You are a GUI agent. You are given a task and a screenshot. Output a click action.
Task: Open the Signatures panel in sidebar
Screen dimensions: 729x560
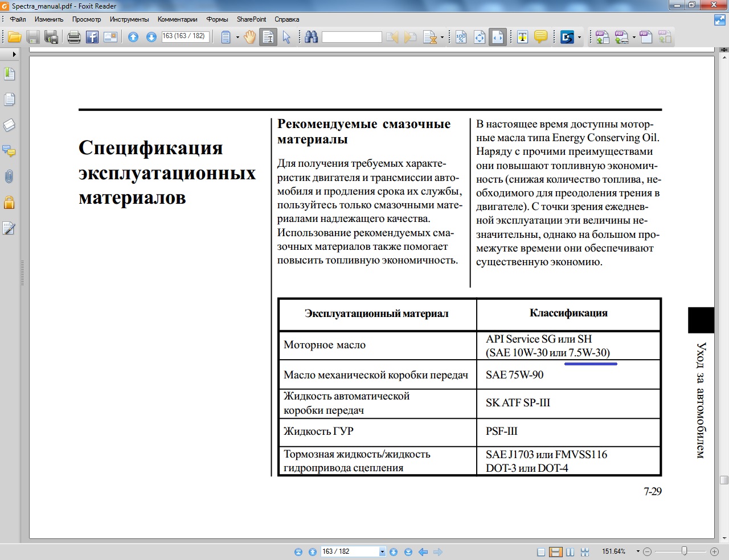click(x=9, y=228)
